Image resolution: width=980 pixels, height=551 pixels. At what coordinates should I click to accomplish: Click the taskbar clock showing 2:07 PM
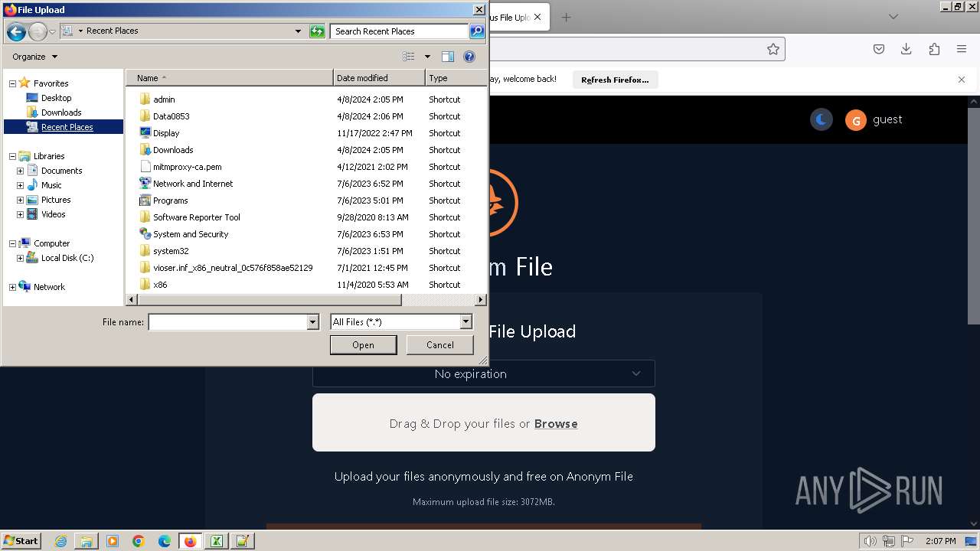pos(940,541)
